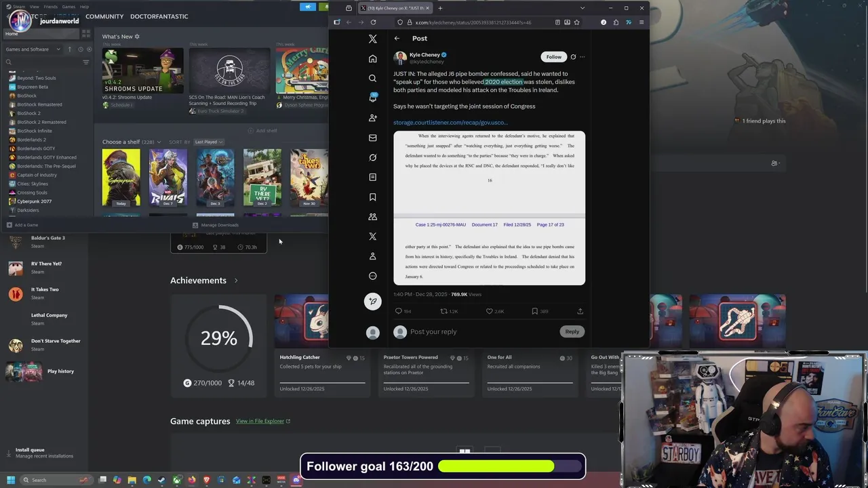The height and width of the screenshot is (488, 868).
Task: Click Steam library search field
Action: click(x=42, y=62)
